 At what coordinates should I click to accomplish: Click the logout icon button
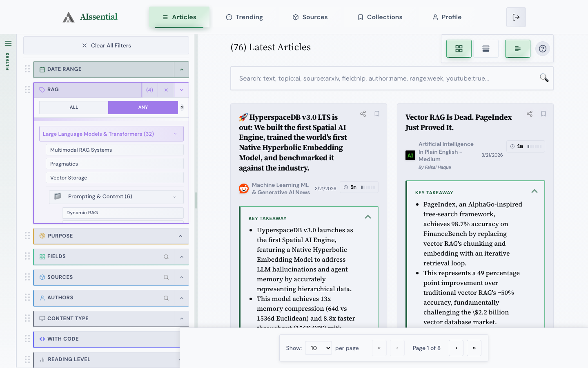coord(516,17)
